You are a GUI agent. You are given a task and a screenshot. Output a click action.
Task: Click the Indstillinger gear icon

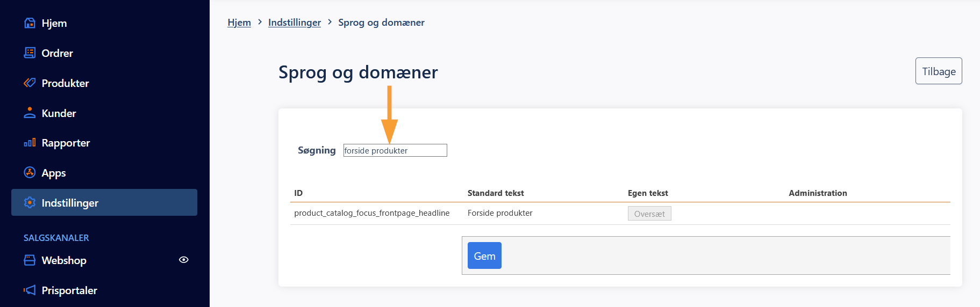[30, 202]
